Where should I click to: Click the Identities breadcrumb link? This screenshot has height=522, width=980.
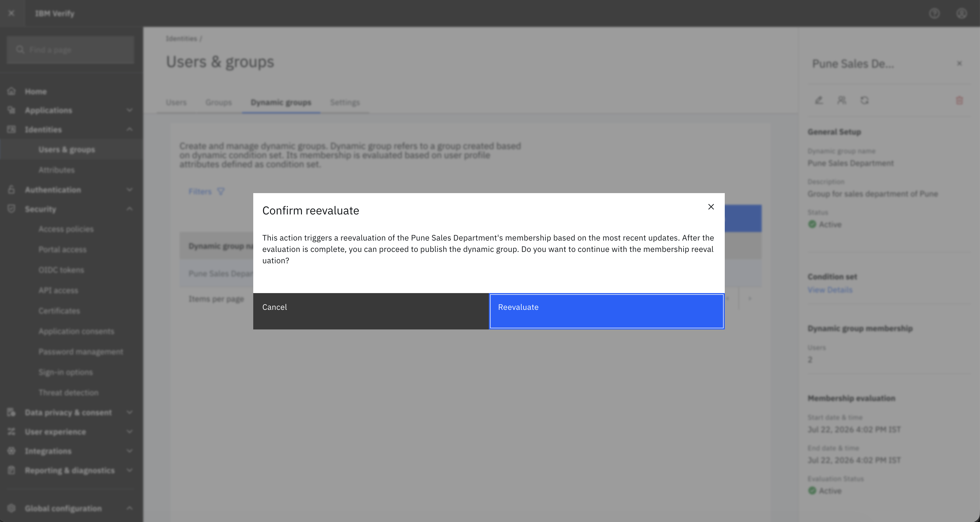[x=181, y=38]
